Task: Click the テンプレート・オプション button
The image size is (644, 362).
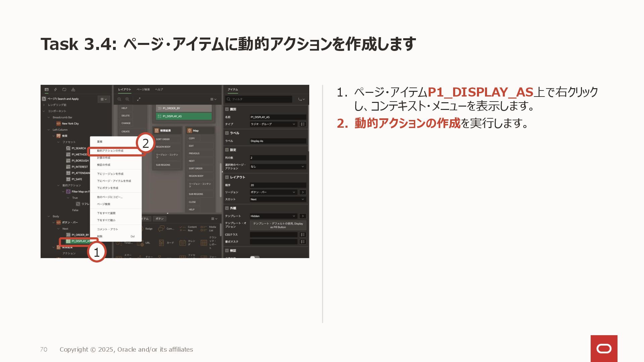Action: click(x=278, y=225)
